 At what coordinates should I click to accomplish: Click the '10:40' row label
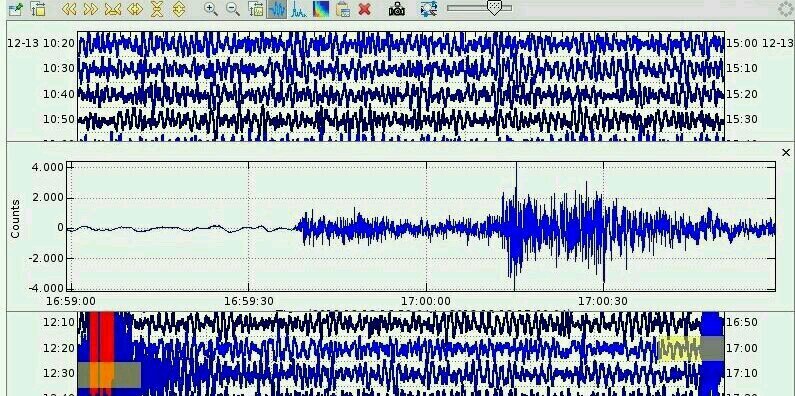59,94
